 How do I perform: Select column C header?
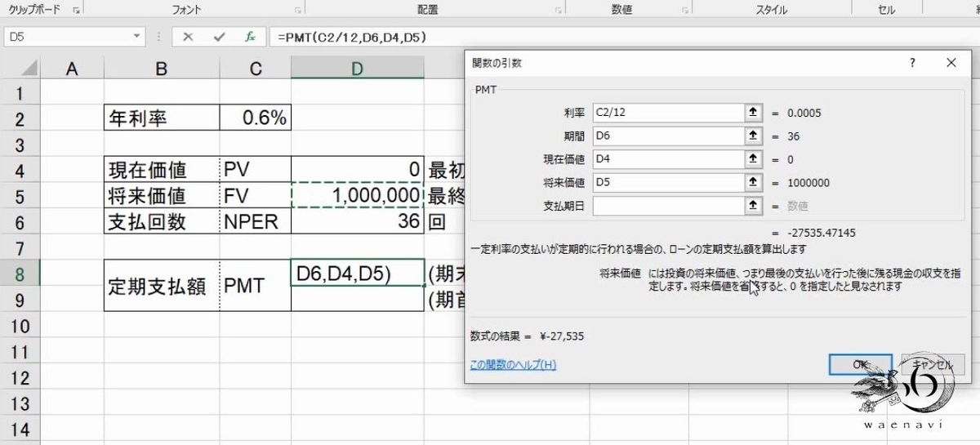point(256,69)
